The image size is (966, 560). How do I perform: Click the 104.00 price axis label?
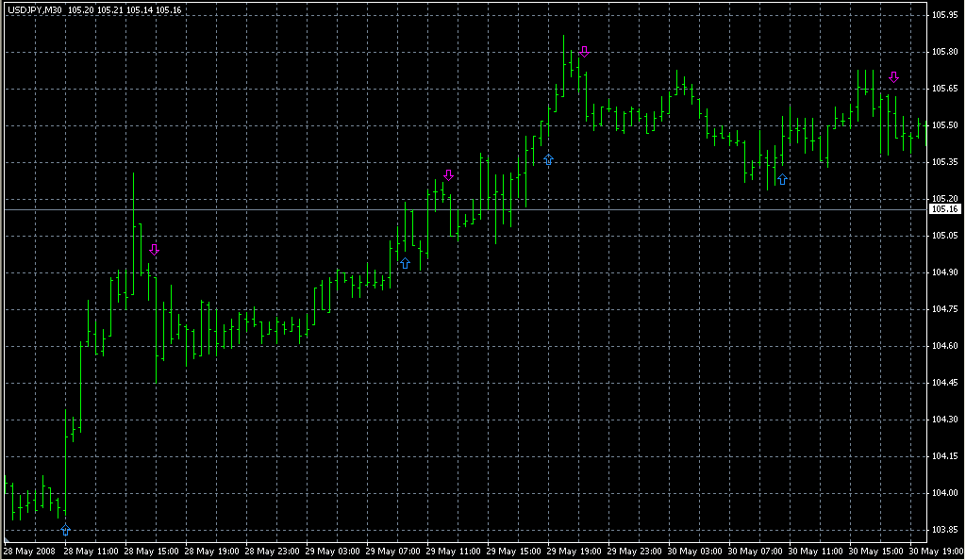pos(944,493)
